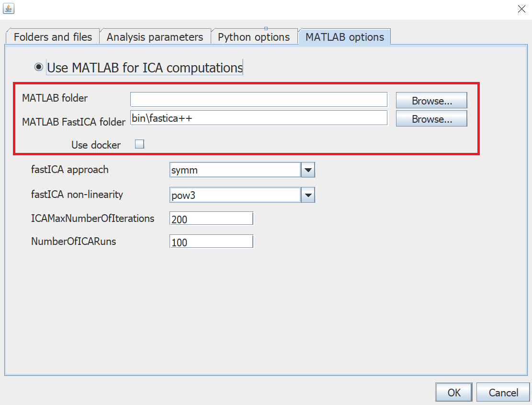532x405 pixels.
Task: Enable the Use docker checkbox
Action: [x=139, y=143]
